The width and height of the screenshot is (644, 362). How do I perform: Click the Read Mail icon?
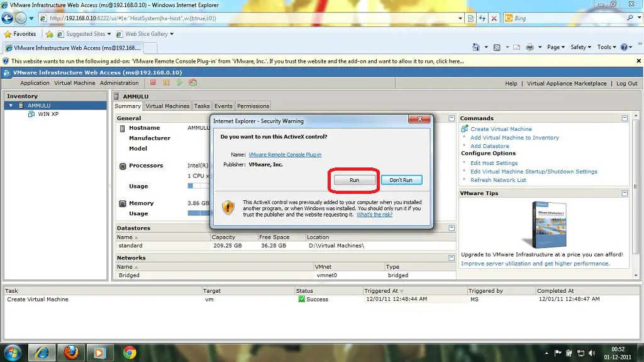point(517,47)
